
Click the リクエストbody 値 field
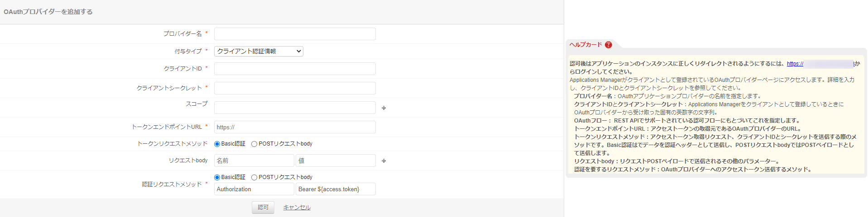click(336, 160)
